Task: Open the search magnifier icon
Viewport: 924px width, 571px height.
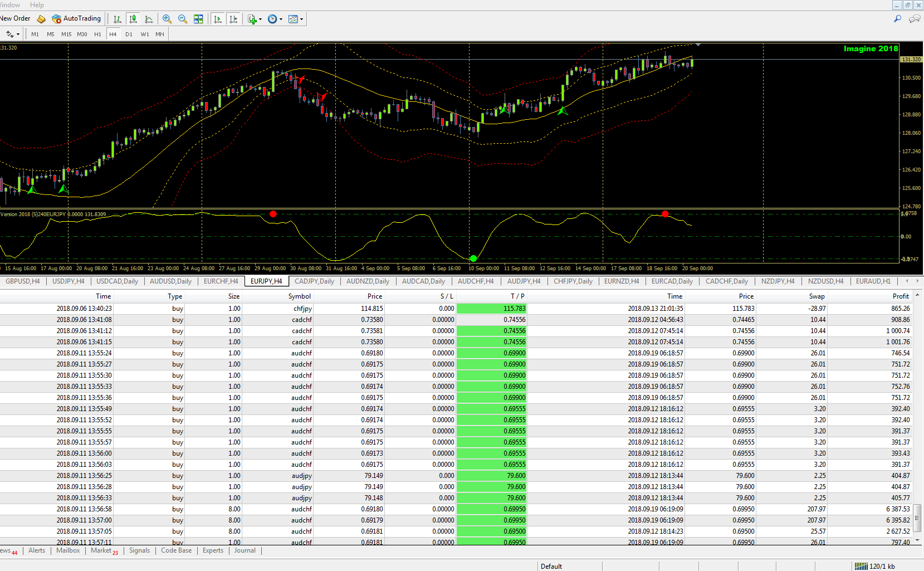Action: tap(897, 19)
